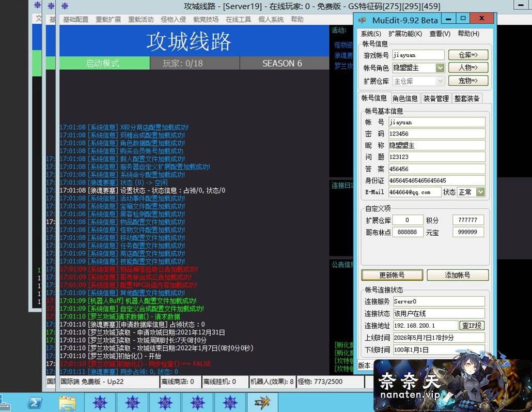Click the 上线时间 field
Viewport: 532px width, 412px height.
point(439,338)
